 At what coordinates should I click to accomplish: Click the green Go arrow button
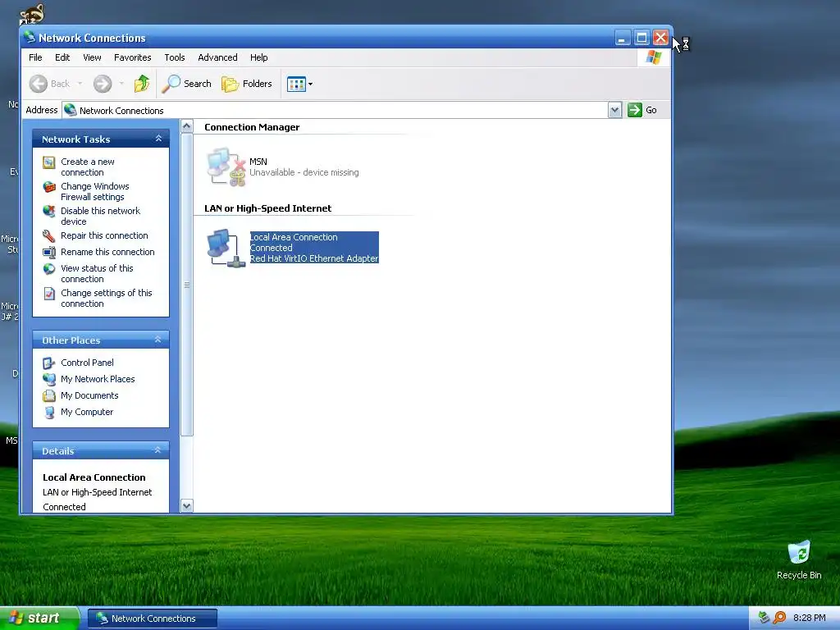(x=635, y=110)
